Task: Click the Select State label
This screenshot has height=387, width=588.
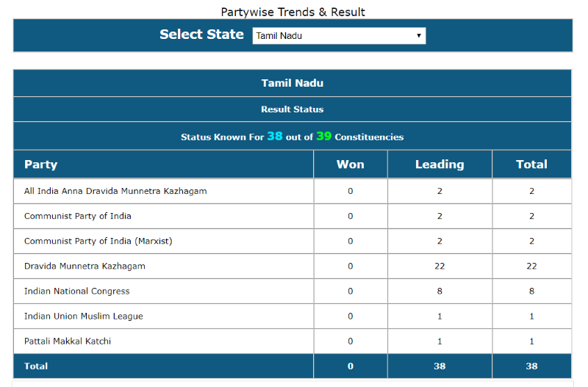Action: point(201,35)
